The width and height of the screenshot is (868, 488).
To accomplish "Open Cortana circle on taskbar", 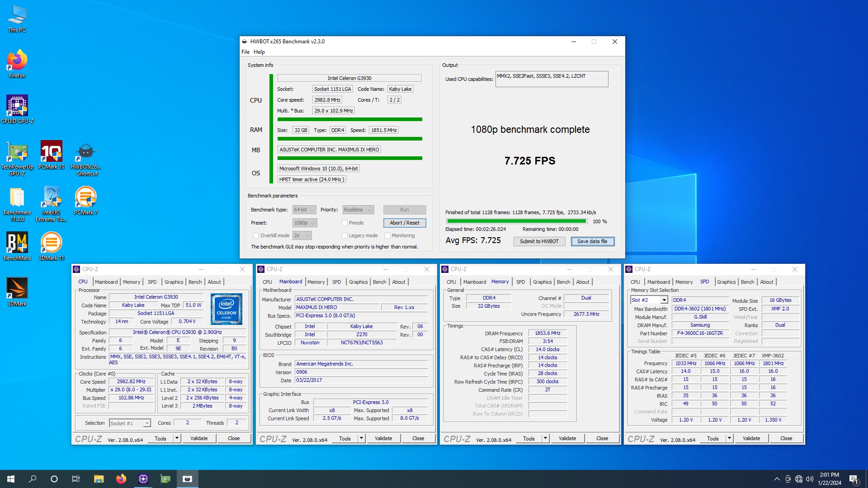I will pos(54,479).
